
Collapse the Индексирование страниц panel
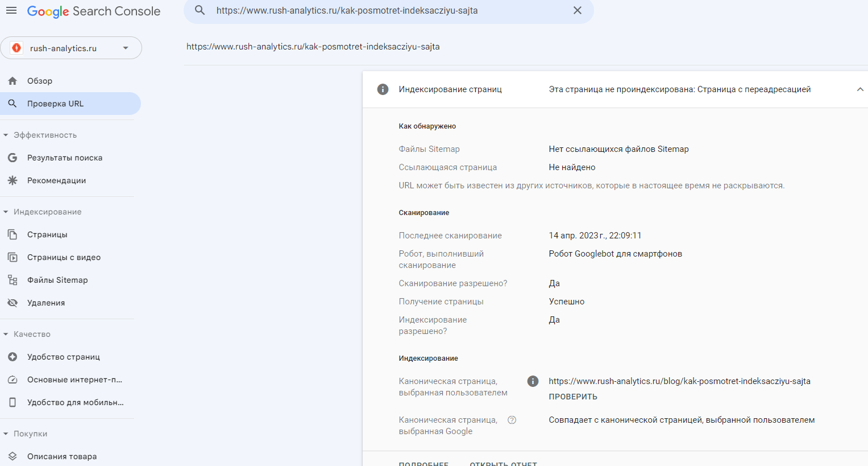pos(859,89)
